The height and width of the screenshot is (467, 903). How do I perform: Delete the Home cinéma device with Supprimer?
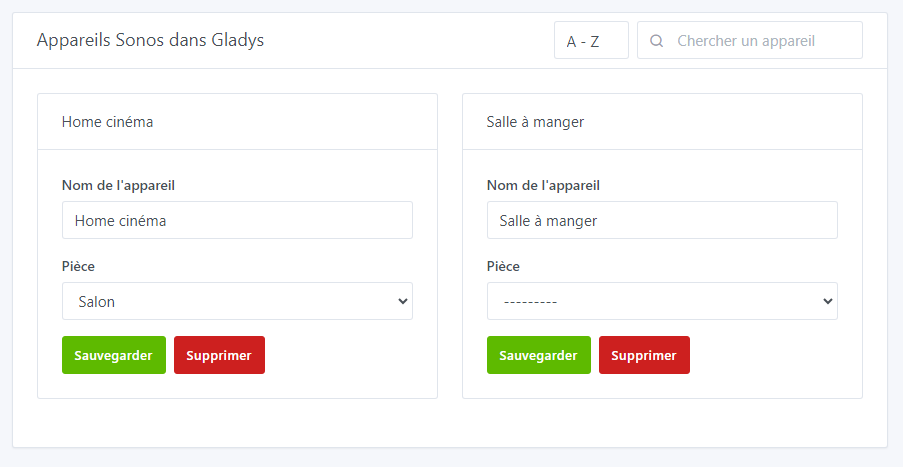pos(219,355)
